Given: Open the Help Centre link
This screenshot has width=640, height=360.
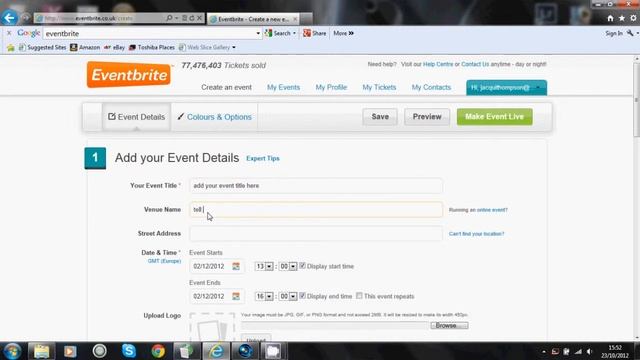Looking at the screenshot, I should pos(438,64).
